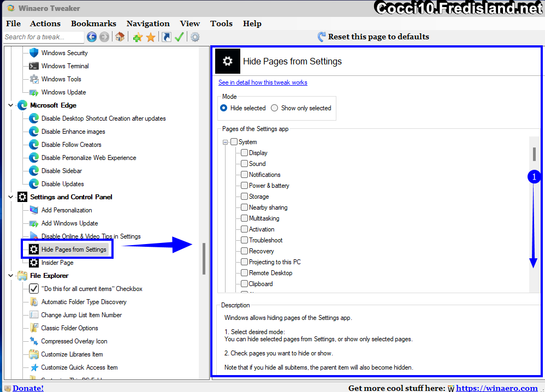Viewport: 545px width, 392px height.
Task: Click the Settings and Control Panel gear icon
Action: point(22,197)
